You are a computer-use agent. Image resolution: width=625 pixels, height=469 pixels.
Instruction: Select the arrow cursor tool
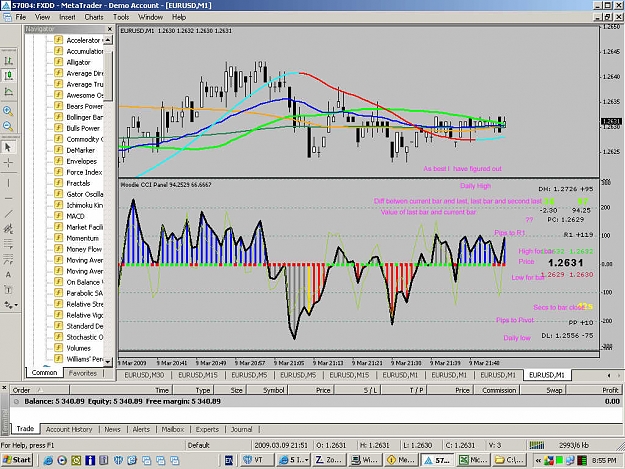point(8,147)
